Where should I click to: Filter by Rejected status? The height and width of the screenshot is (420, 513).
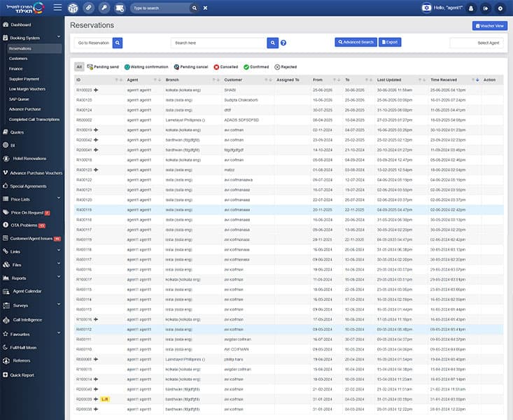coord(286,66)
